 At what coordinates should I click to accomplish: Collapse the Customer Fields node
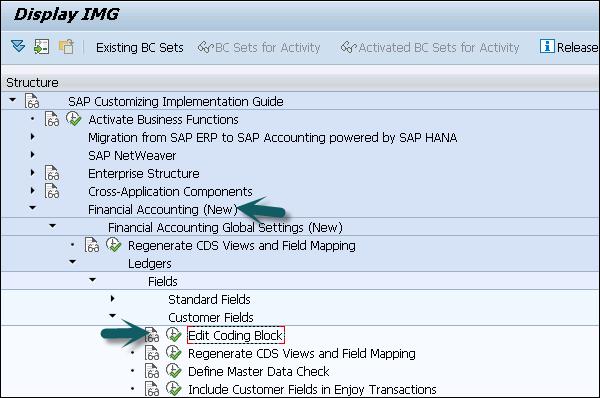point(112,316)
